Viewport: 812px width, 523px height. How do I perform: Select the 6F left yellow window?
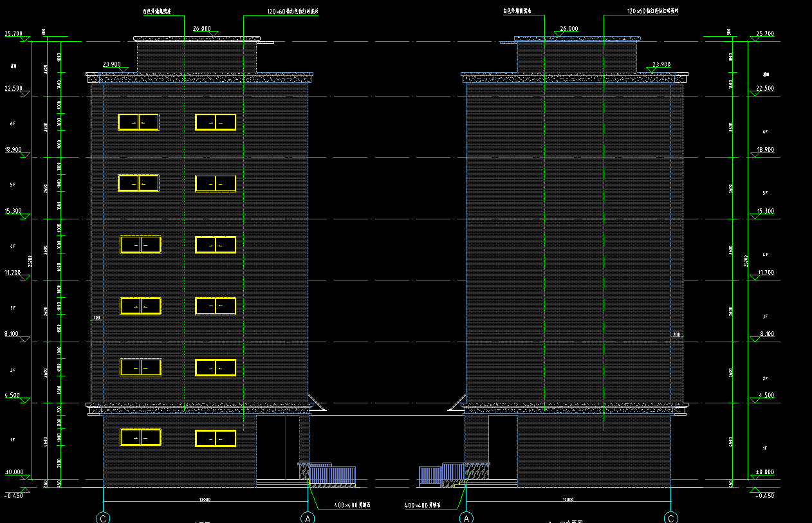[x=138, y=122]
